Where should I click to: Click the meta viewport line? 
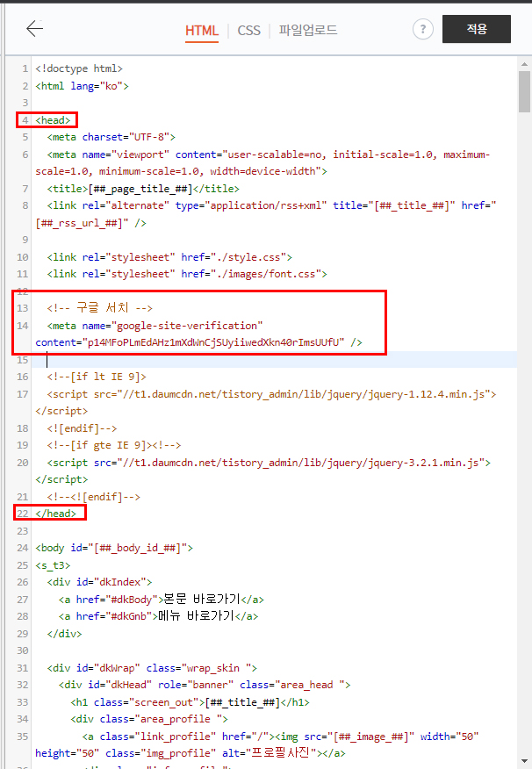(262, 162)
